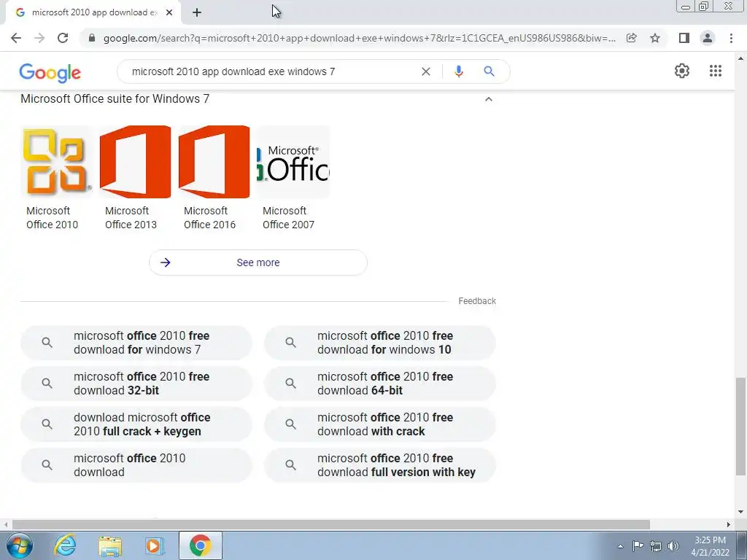Image resolution: width=747 pixels, height=560 pixels.
Task: Click the vertical scrollbar thumb
Action: pos(740,426)
